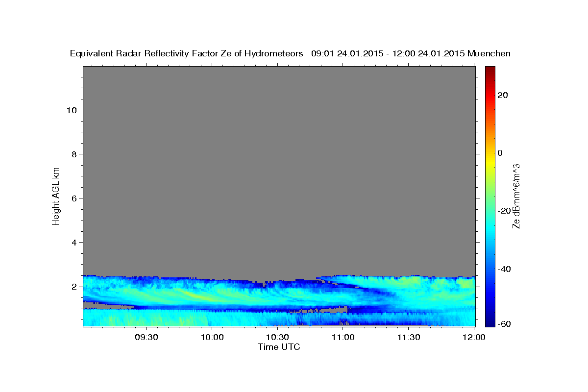The height and width of the screenshot is (392, 588).
Task: Click the yellow section of the colorbar
Action: (x=490, y=162)
